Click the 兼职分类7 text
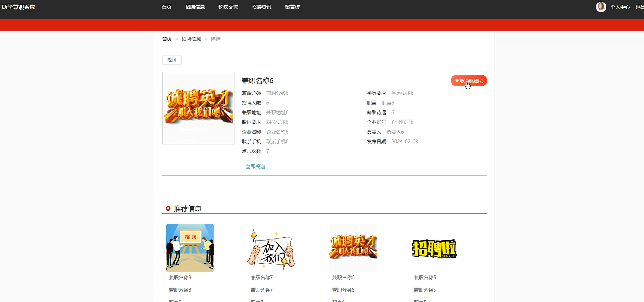The image size is (644, 302). click(x=262, y=290)
